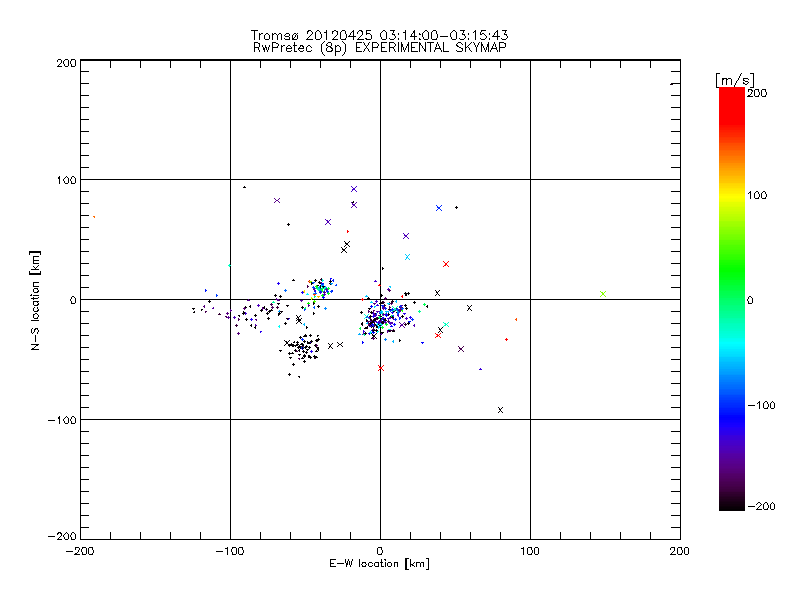Screen dimensions: 800x600
Task: Click the black bottom of the colorbar
Action: [x=732, y=505]
